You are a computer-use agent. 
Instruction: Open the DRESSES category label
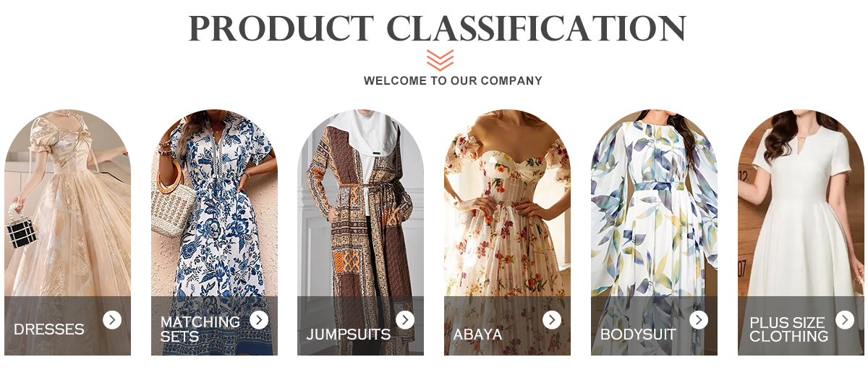click(x=49, y=329)
